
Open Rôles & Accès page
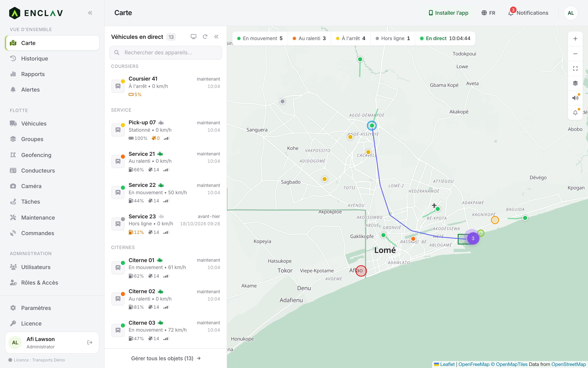pyautogui.click(x=52, y=283)
